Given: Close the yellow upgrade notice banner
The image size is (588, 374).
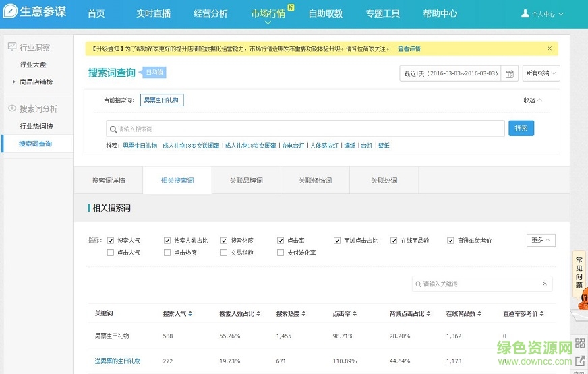Looking at the screenshot, I should [x=550, y=49].
